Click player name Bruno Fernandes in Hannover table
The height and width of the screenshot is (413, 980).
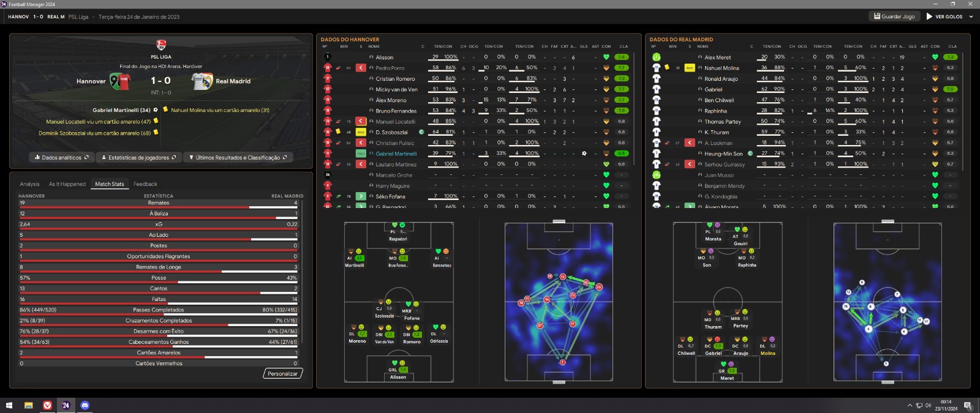[x=396, y=111]
